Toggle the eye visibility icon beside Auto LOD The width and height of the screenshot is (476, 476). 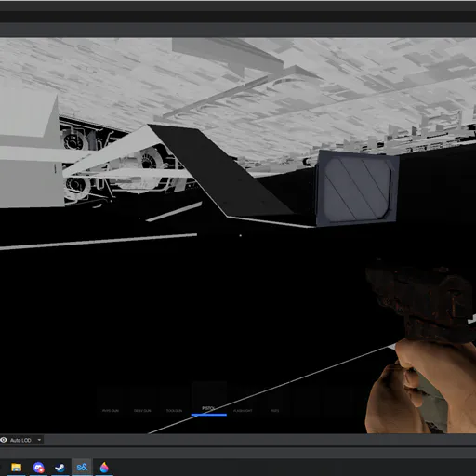click(4, 440)
